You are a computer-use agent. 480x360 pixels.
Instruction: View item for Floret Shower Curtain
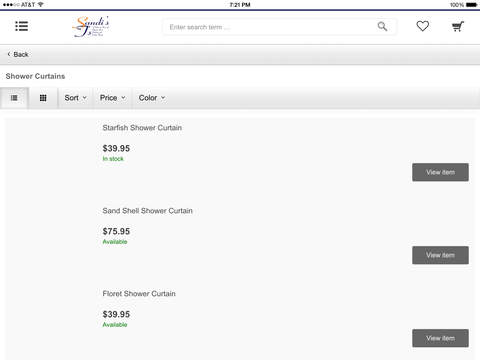pos(440,338)
